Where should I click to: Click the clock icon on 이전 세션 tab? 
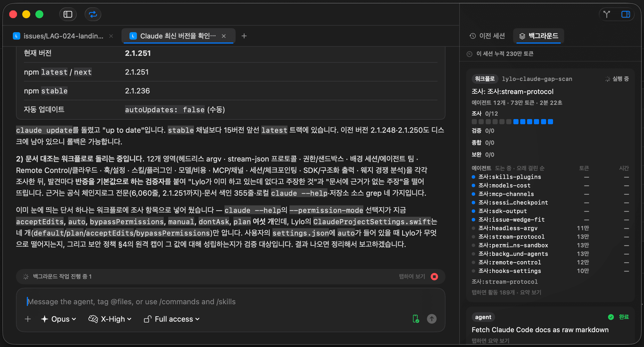(x=473, y=36)
